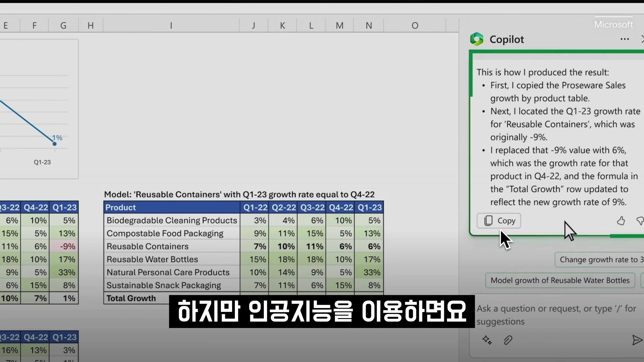Choose 'Change growth rate to' suggestion
Viewport: 644px width, 362px height.
(x=599, y=260)
